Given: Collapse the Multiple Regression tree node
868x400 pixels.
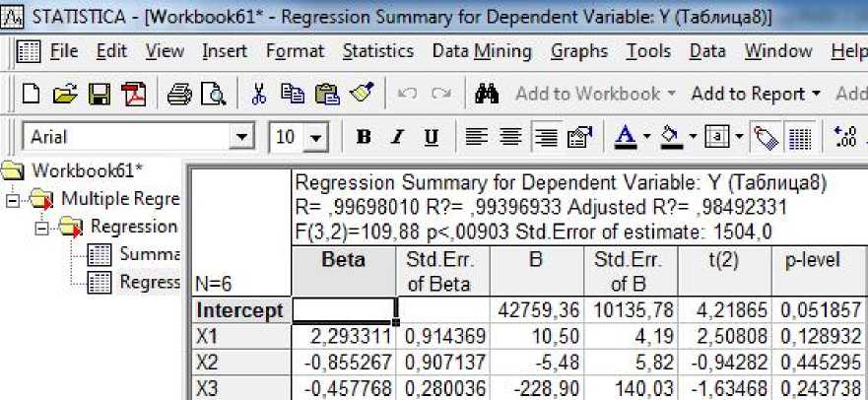Looking at the screenshot, I should click(x=12, y=200).
